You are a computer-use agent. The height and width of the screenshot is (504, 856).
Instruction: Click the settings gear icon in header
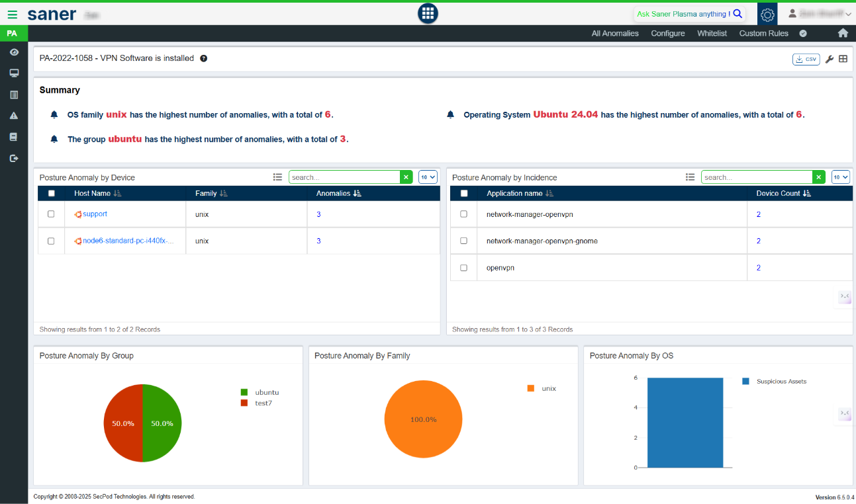(x=767, y=14)
